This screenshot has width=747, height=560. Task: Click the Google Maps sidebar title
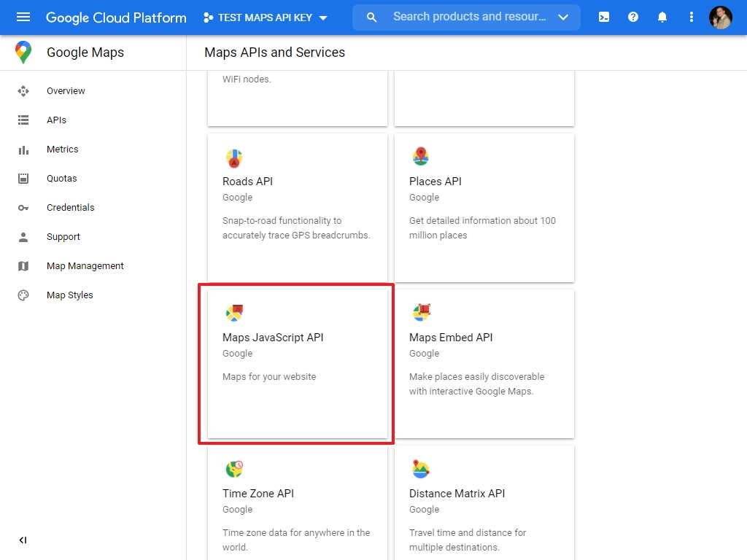tap(85, 52)
